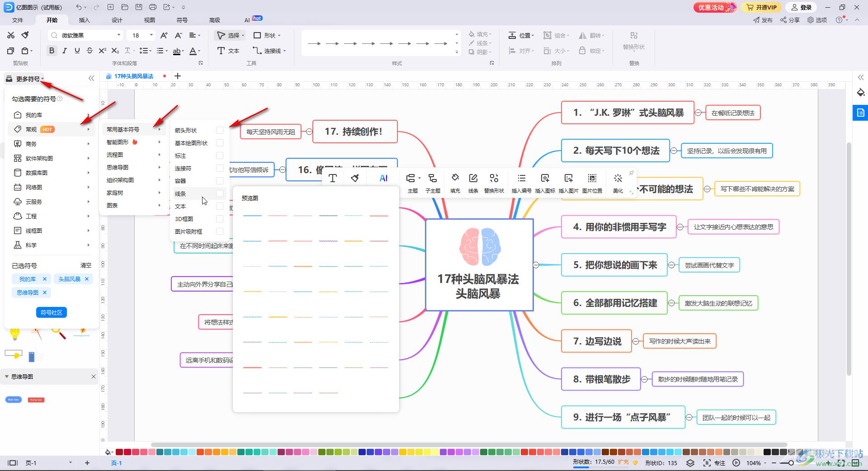
Task: Remove the 头脑风暴 selected symbol tag
Action: pos(87,279)
